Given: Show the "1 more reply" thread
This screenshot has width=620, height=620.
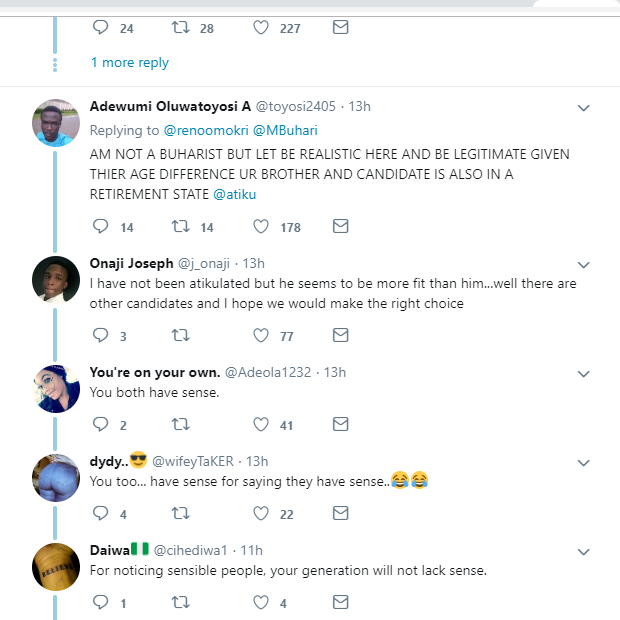Looking at the screenshot, I should [x=129, y=62].
